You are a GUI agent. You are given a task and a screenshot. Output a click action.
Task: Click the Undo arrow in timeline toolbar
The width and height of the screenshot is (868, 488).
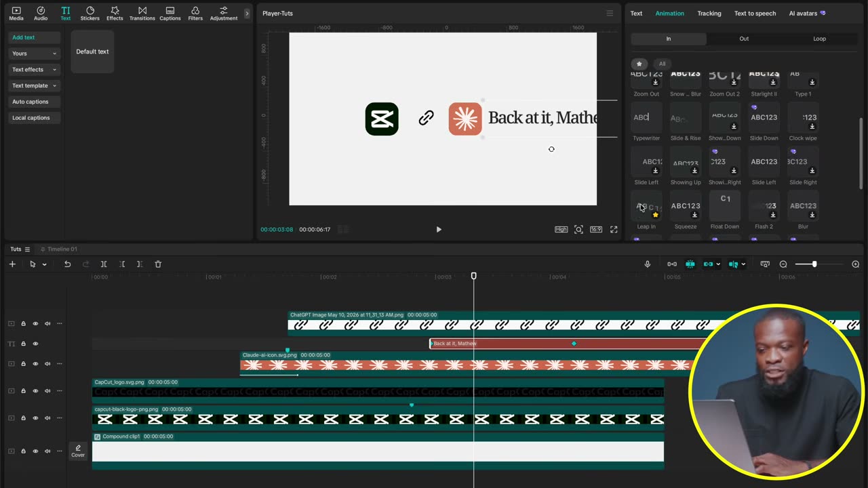[67, 264]
